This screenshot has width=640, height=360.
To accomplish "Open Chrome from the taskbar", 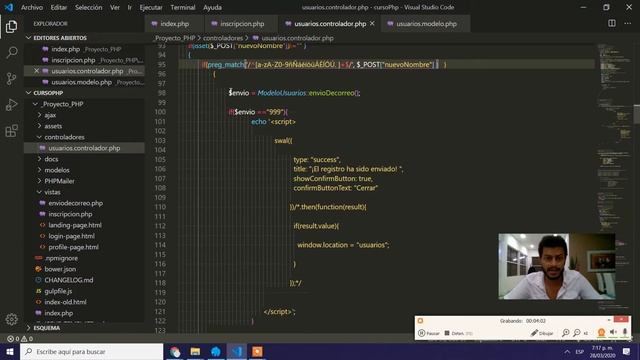I will [x=175, y=351].
